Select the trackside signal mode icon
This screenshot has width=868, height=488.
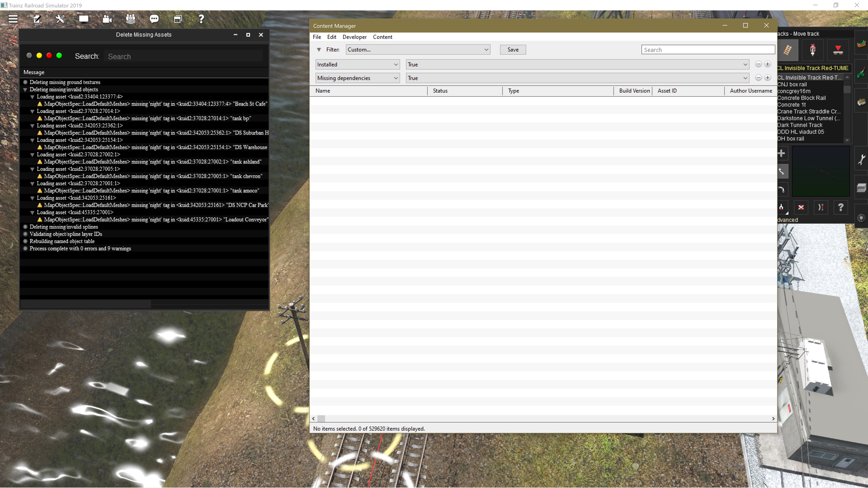pos(812,50)
